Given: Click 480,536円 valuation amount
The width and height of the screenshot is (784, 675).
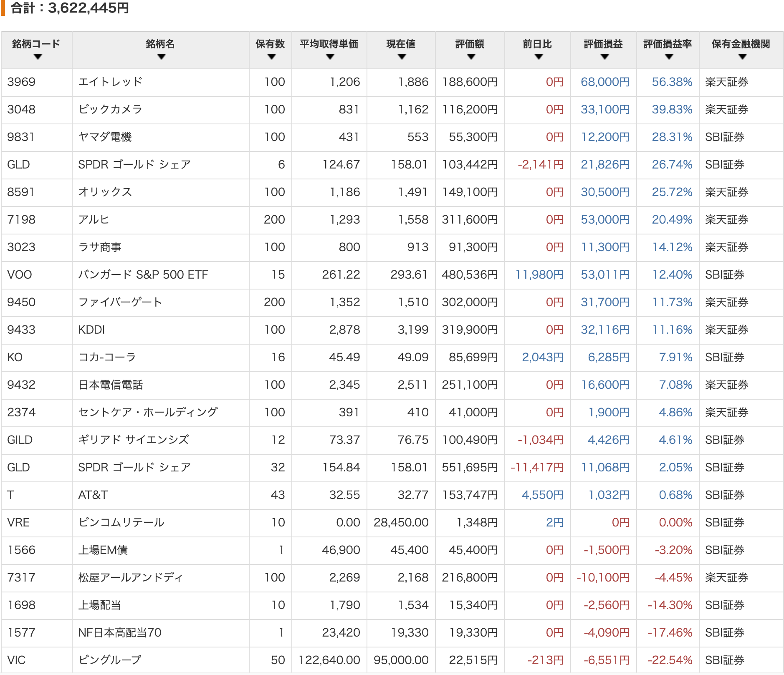Looking at the screenshot, I should tap(470, 275).
